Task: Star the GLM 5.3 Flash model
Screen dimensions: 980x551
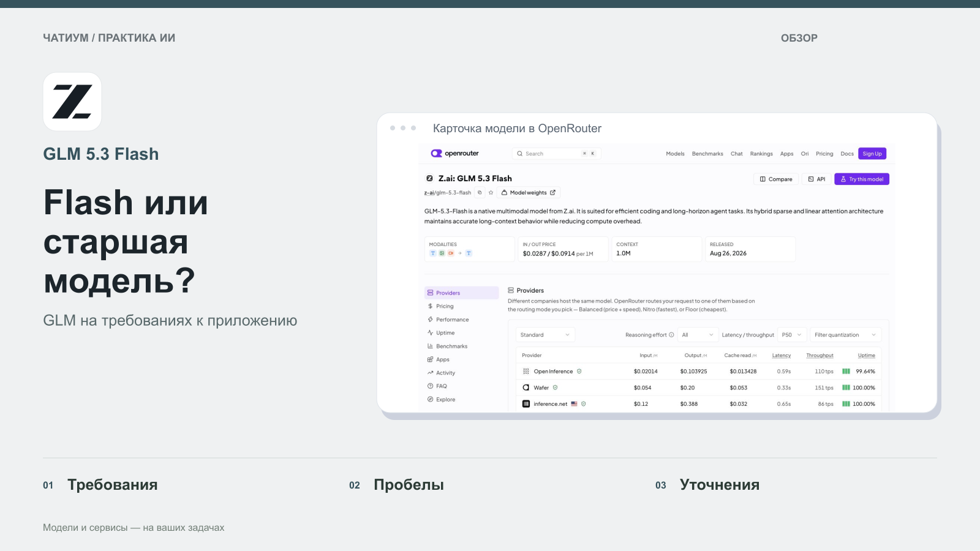Action: [x=491, y=192]
